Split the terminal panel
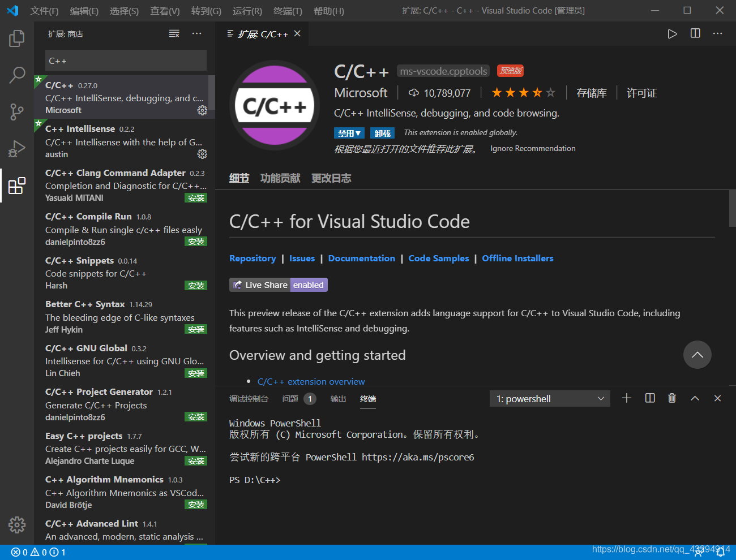This screenshot has width=736, height=560. click(x=650, y=398)
